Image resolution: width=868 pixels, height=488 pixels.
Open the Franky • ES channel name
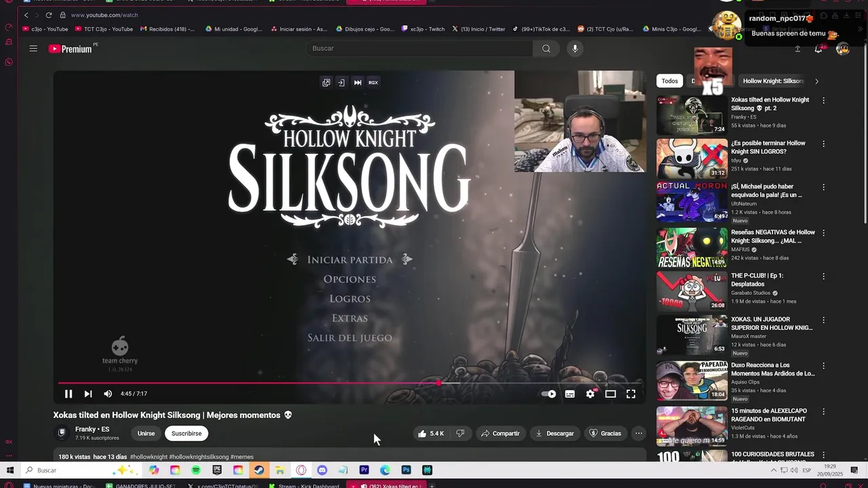pos(92,430)
